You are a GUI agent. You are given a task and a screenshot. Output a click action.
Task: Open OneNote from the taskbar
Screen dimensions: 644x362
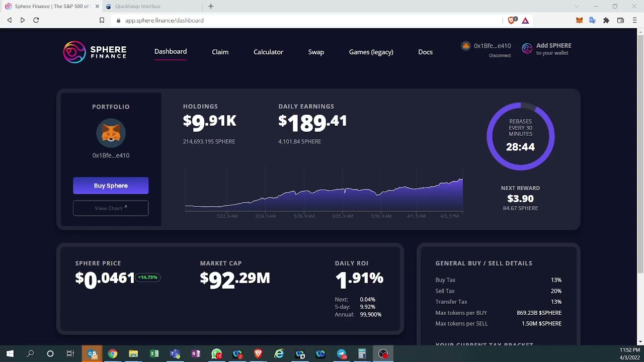[196, 354]
